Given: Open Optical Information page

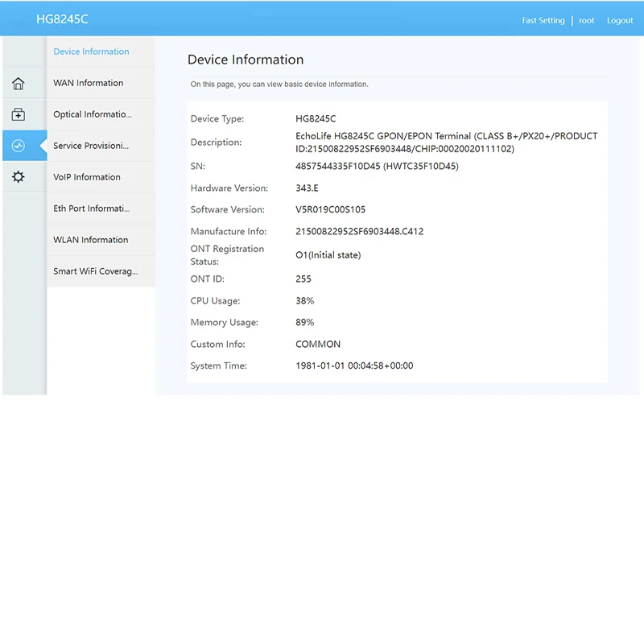Looking at the screenshot, I should pyautogui.click(x=93, y=114).
